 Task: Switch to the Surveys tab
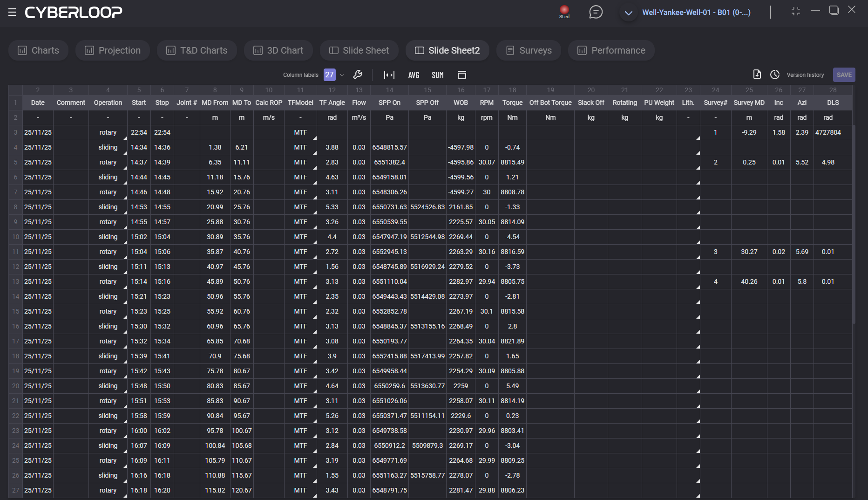tap(529, 50)
